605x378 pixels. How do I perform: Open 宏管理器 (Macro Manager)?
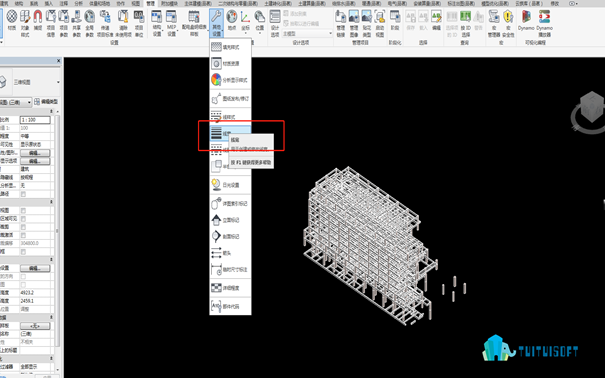click(494, 23)
